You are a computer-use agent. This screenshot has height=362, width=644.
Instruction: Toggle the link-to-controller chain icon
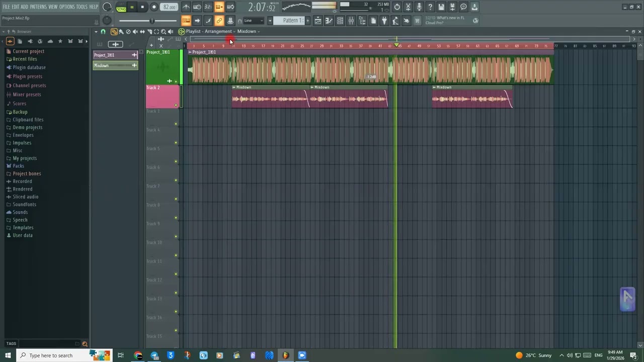[219, 21]
